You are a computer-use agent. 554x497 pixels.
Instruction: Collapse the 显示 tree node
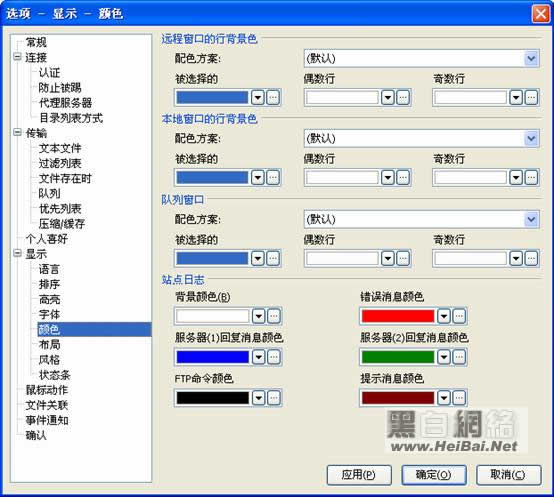click(17, 253)
